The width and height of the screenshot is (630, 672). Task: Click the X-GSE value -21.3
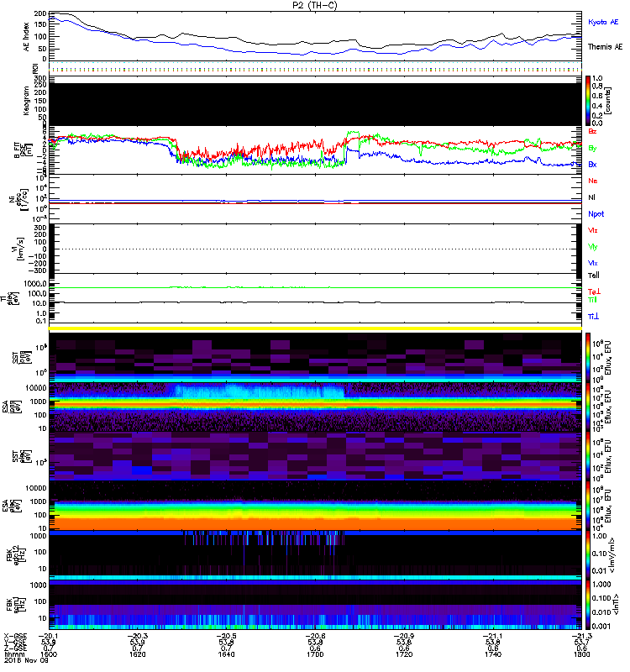[580, 637]
